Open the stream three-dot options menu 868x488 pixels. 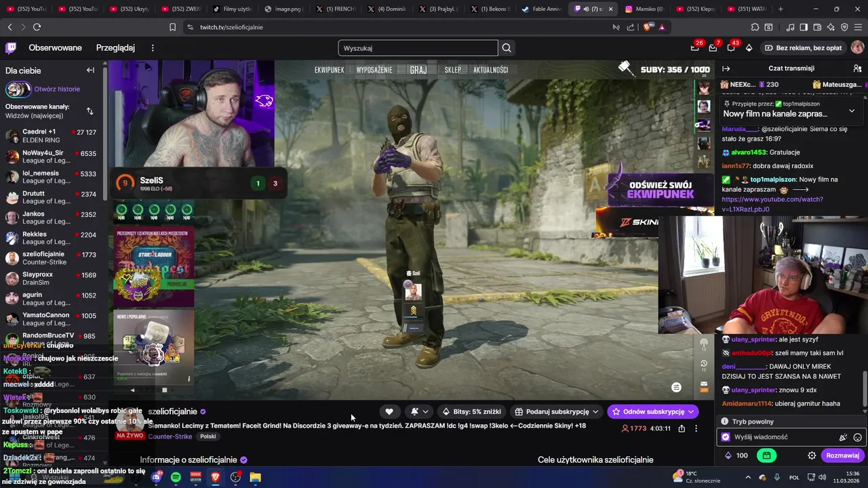(696, 428)
